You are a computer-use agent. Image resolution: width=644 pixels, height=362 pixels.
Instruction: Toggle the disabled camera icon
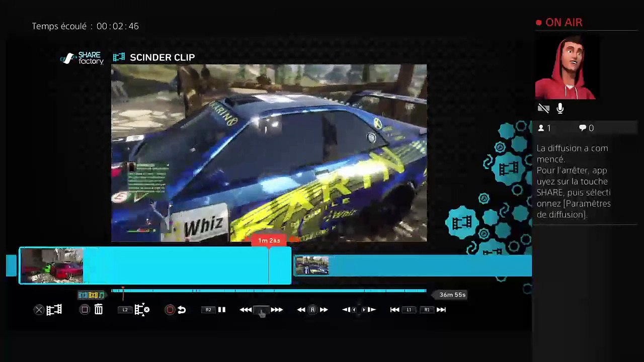click(x=543, y=108)
